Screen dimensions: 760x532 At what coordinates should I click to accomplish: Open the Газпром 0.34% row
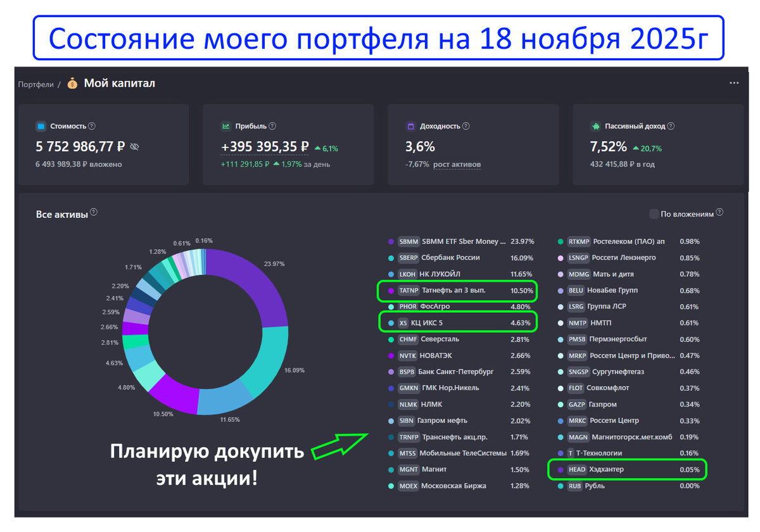point(630,405)
